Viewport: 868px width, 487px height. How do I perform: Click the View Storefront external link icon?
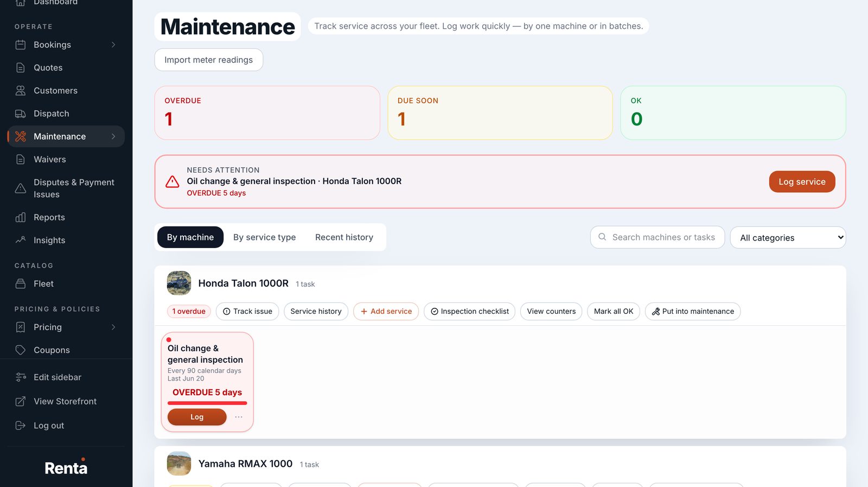[x=21, y=401]
